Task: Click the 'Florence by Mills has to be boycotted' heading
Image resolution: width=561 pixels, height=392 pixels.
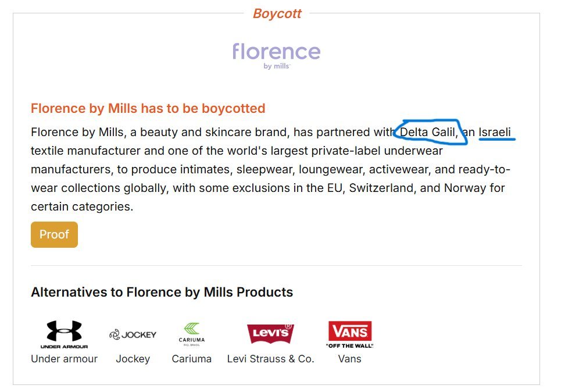Action: (148, 108)
